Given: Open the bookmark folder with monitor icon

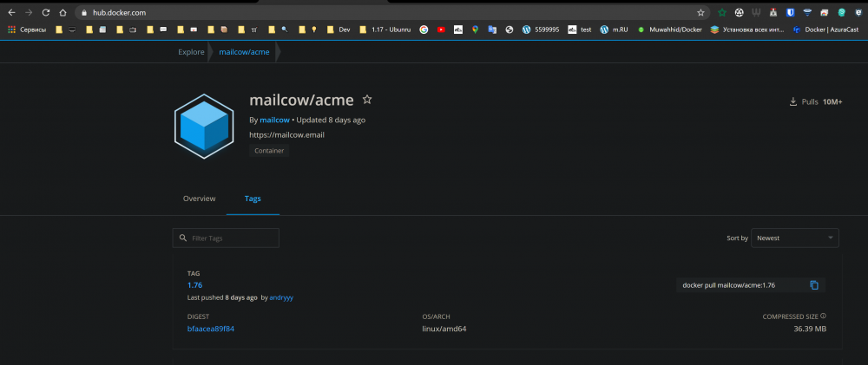Looking at the screenshot, I should (66, 29).
